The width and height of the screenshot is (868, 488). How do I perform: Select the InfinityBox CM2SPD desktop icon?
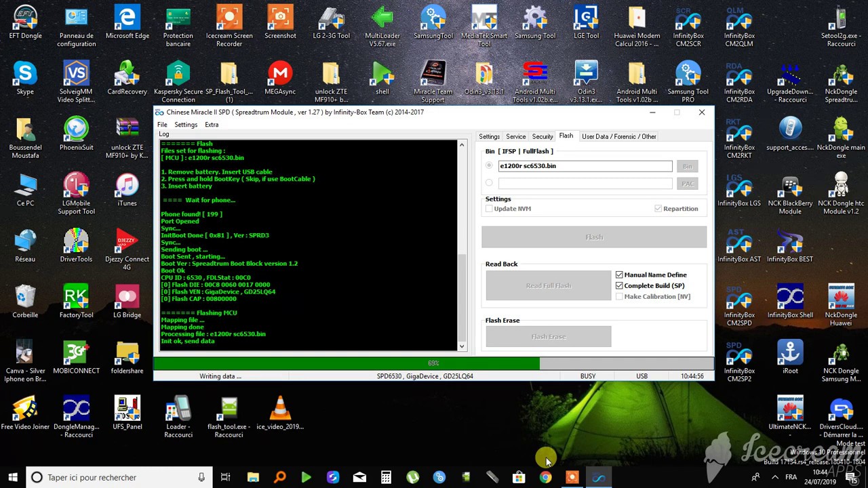click(739, 306)
